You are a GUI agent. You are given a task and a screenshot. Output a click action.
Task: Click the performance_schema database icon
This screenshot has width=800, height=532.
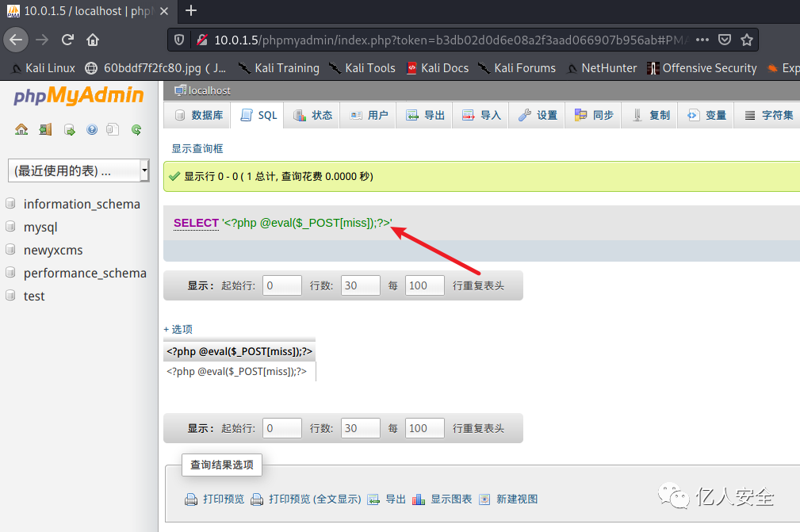tap(10, 273)
